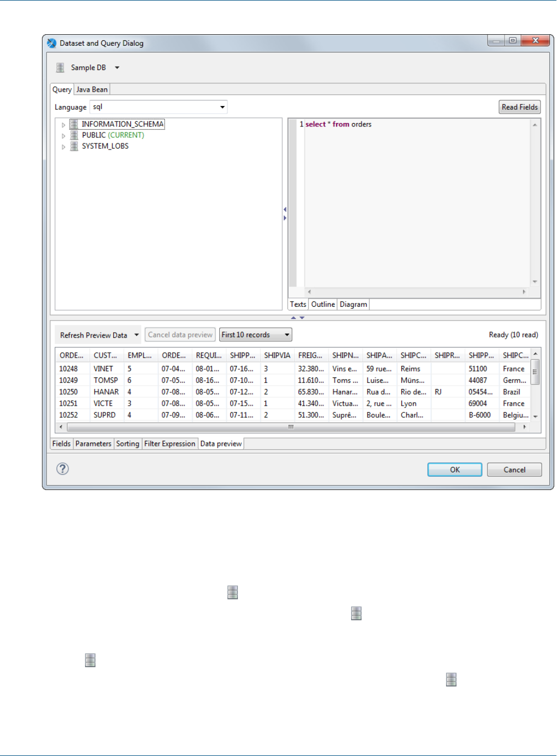Select customer cell TOMSP
The image size is (557, 756).
[x=106, y=380]
